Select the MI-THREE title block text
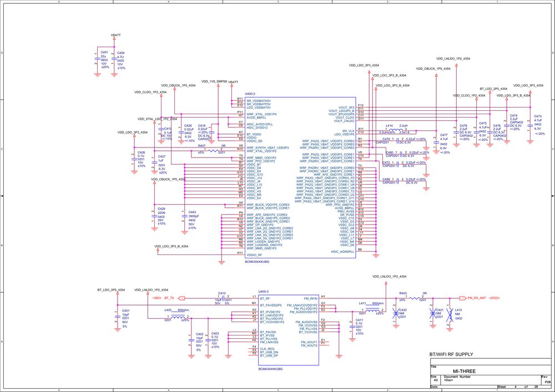Viewport: 555px width, 392px height. tap(465, 371)
